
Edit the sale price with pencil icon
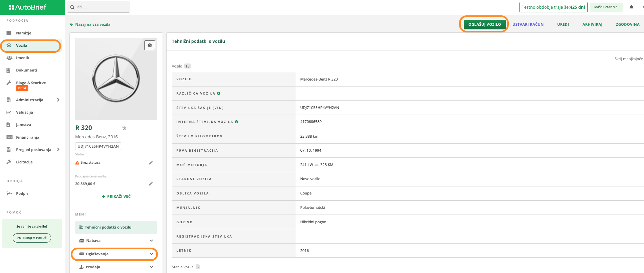(x=151, y=184)
